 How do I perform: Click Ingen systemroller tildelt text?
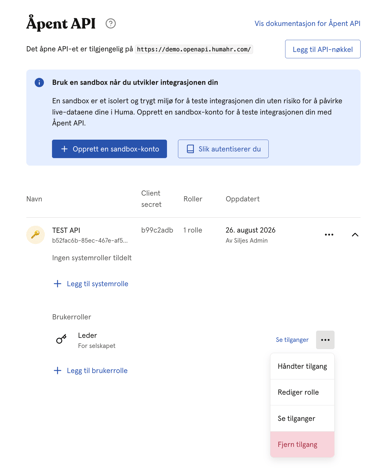click(92, 258)
